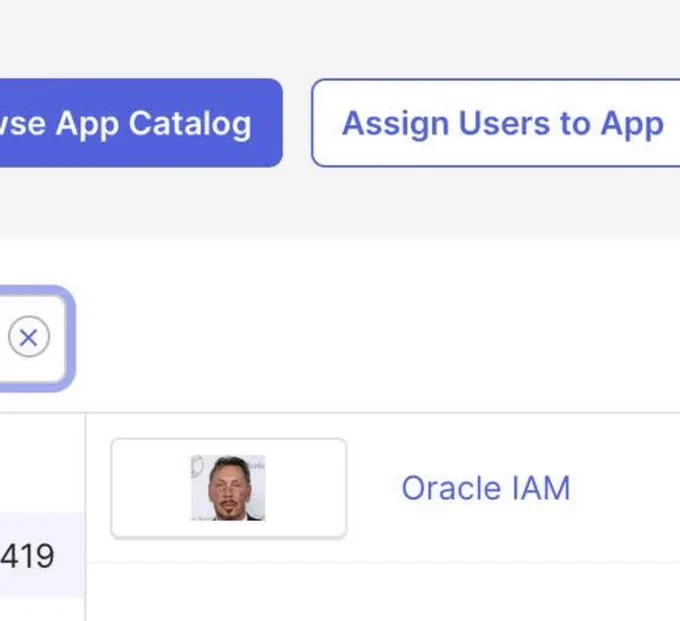Click the Browse App Catalog button
This screenshot has width=680, height=621.
coord(141,123)
